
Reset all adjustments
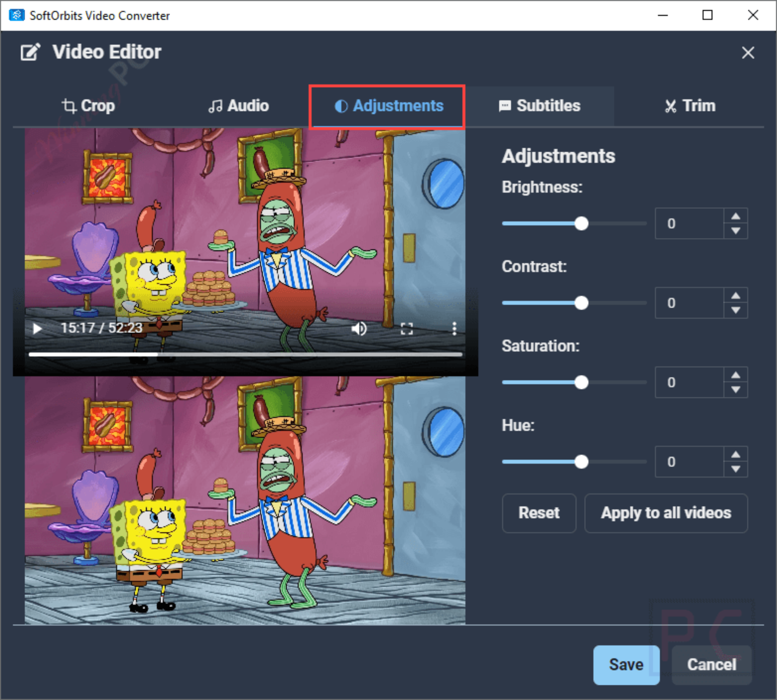539,513
